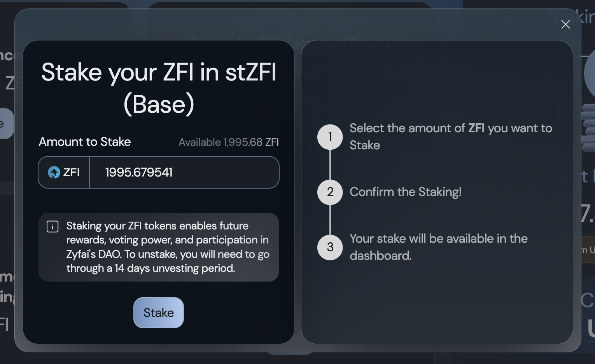Click the Available 1,995.68 ZFI balance
This screenshot has width=595, height=364.
[229, 142]
